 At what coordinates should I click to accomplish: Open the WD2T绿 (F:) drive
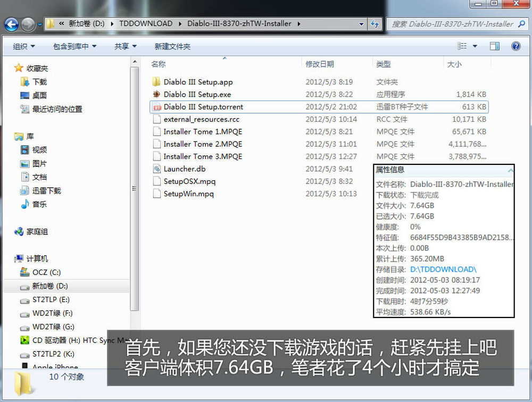[x=52, y=313]
